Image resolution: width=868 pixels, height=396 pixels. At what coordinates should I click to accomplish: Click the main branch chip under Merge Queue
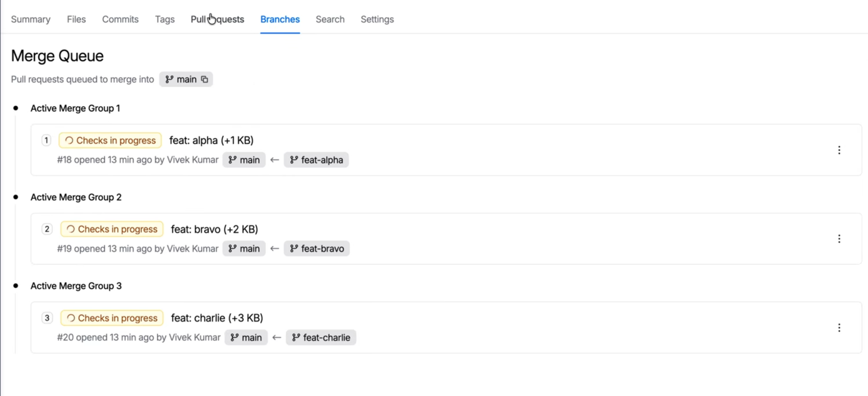pyautogui.click(x=186, y=79)
